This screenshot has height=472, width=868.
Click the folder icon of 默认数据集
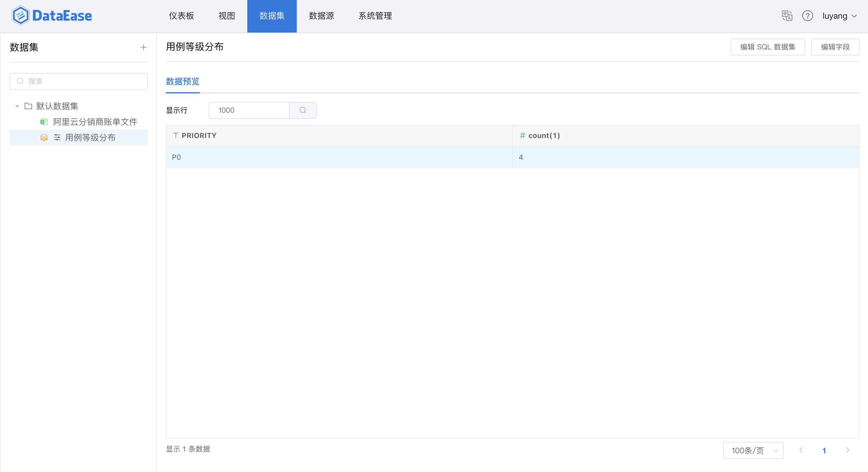(28, 106)
